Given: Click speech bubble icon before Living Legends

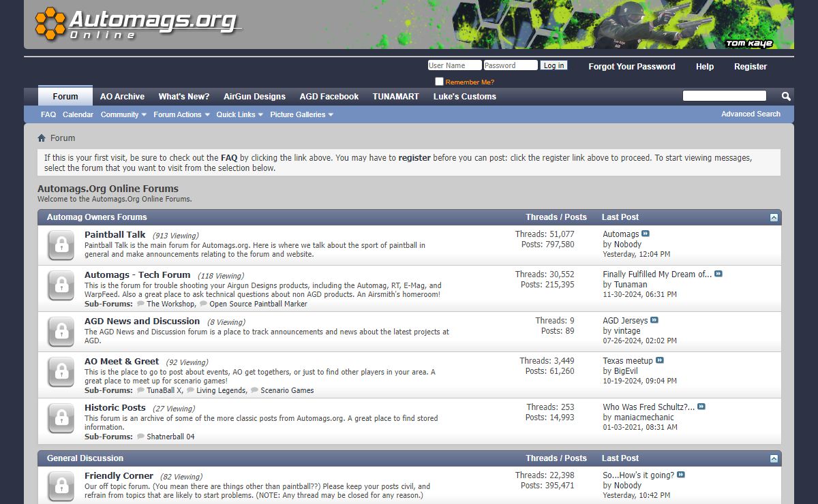Looking at the screenshot, I should (190, 390).
